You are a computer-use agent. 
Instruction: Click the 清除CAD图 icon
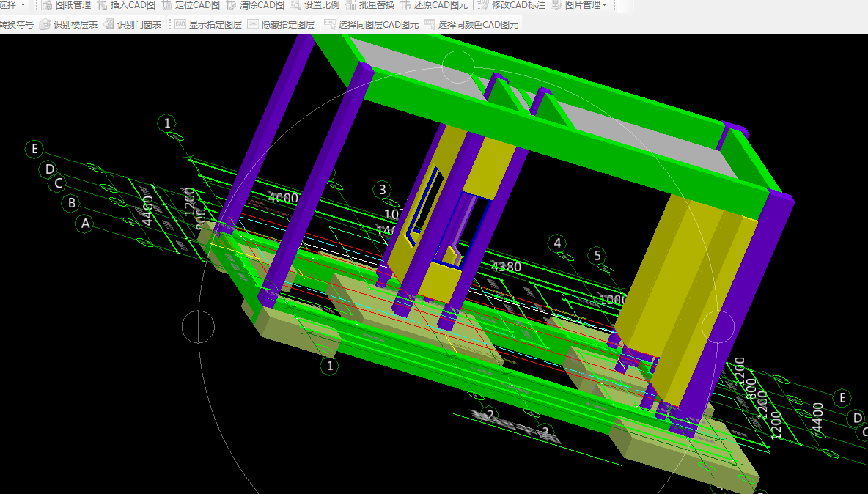coord(231,5)
